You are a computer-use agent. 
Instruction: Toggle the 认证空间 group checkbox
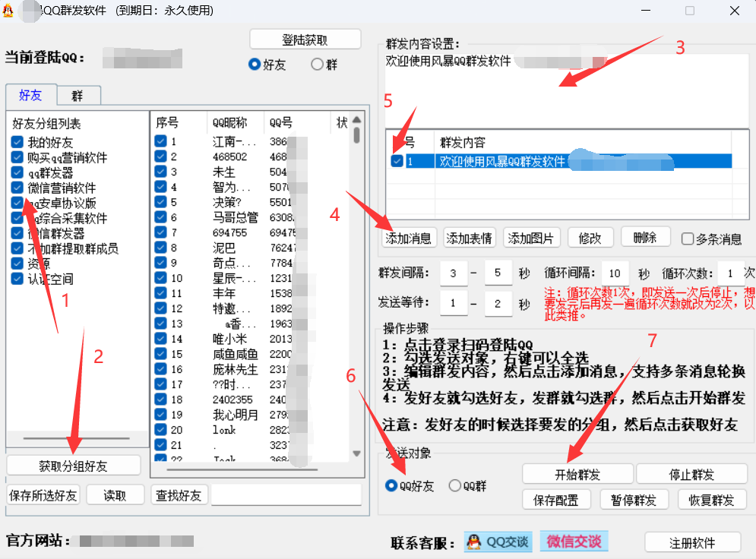click(x=17, y=279)
